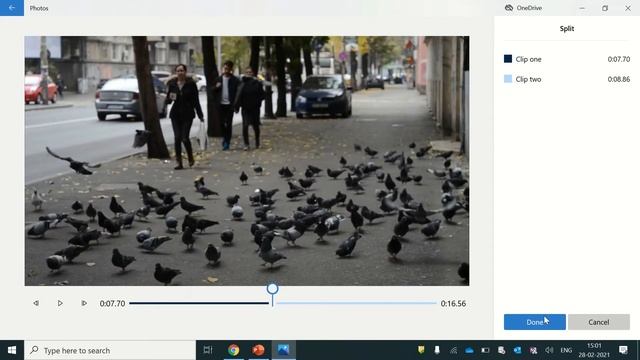The image size is (640, 360).
Task: Play the video preview
Action: [x=60, y=303]
